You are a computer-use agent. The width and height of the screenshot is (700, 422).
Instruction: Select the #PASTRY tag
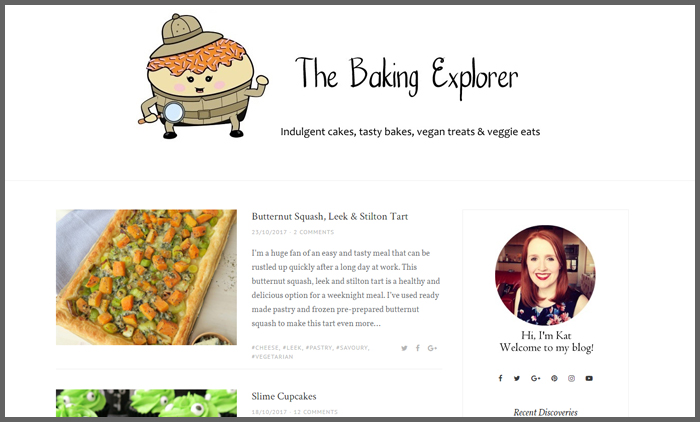pyautogui.click(x=319, y=347)
